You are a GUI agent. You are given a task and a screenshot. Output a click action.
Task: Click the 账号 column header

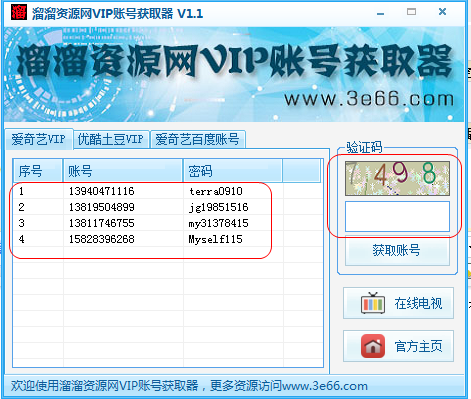123,171
